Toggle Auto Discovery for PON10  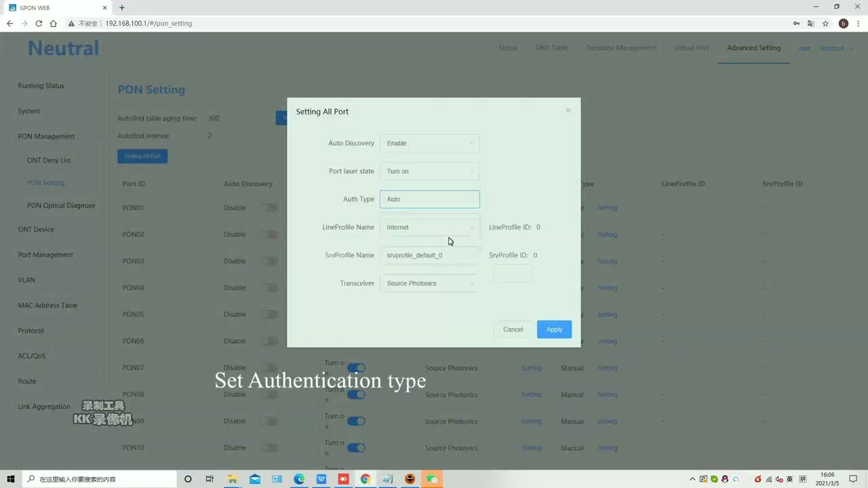tap(269, 447)
